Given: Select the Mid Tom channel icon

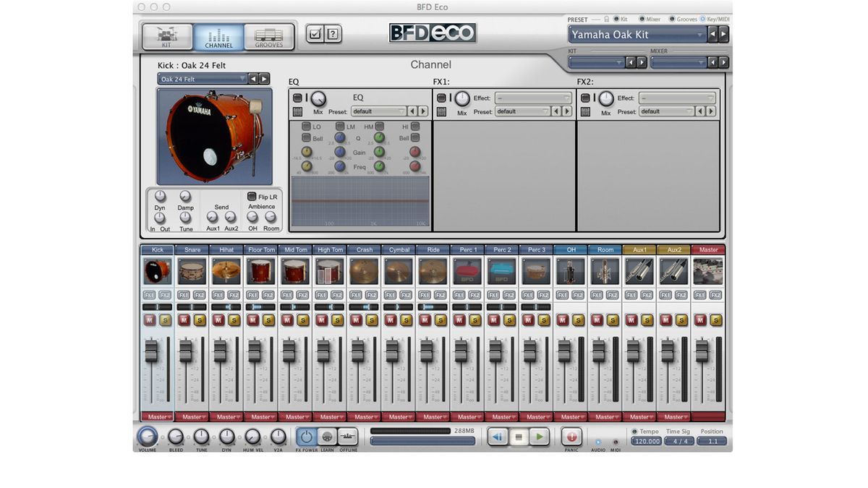Looking at the screenshot, I should (x=295, y=272).
